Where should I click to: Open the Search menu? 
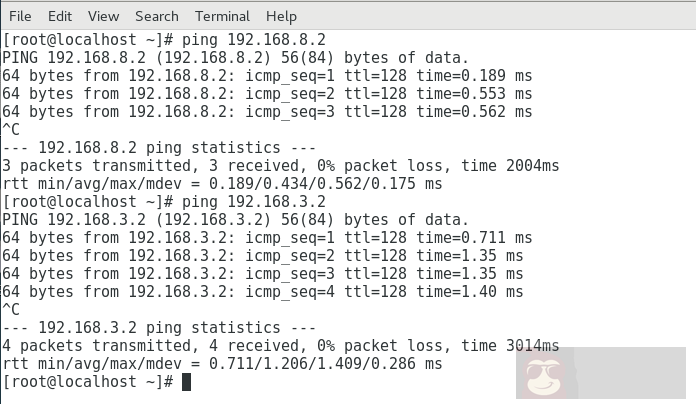pos(157,16)
